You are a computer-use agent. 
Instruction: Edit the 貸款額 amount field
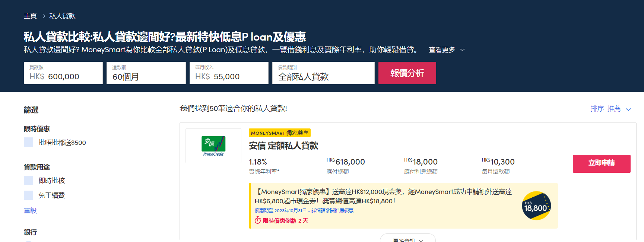[x=63, y=73]
